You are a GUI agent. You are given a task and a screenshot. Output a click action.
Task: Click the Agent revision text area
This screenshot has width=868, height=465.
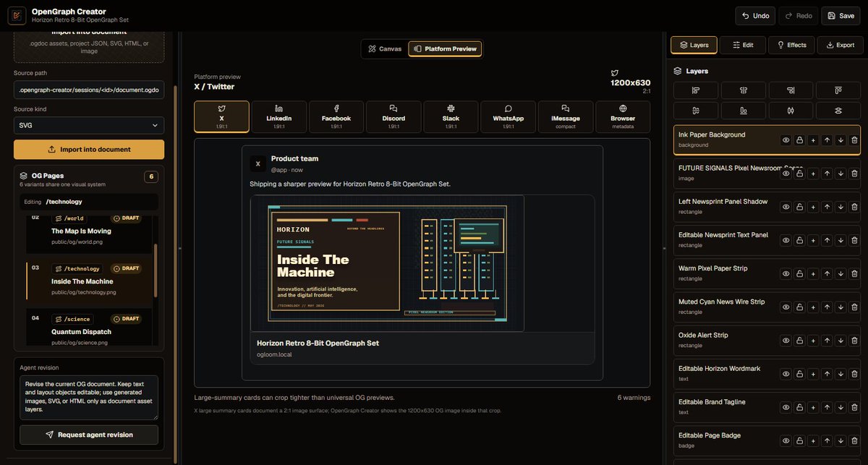[89, 397]
